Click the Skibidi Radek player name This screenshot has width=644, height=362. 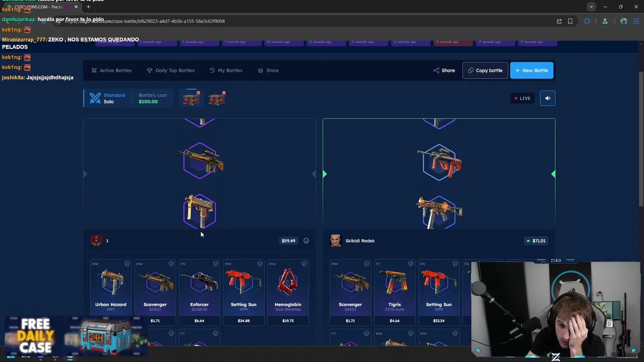pyautogui.click(x=360, y=241)
